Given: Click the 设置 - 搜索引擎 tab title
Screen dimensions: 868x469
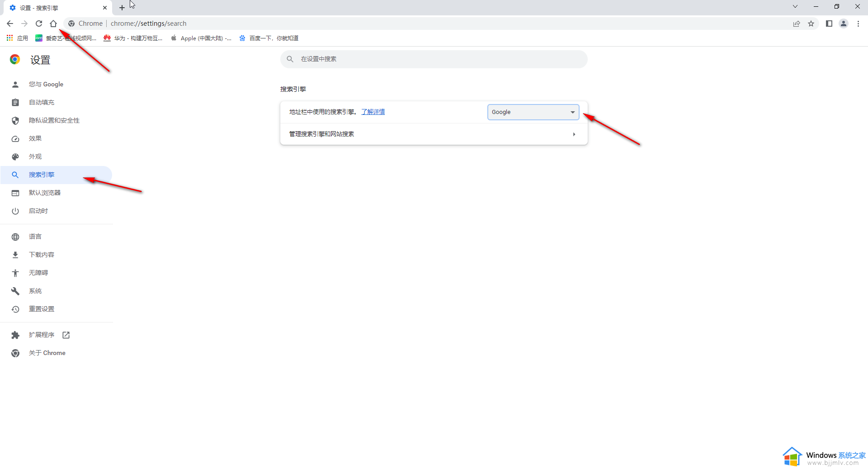Looking at the screenshot, I should click(39, 8).
